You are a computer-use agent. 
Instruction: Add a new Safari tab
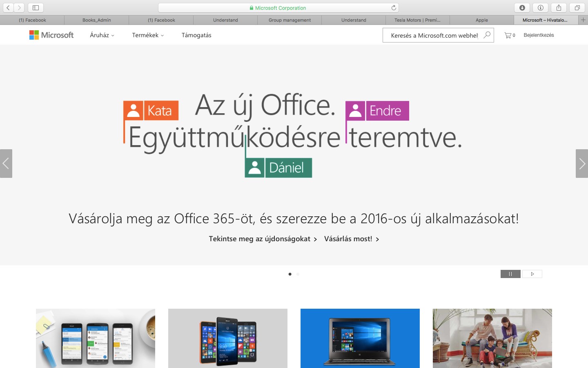click(583, 20)
